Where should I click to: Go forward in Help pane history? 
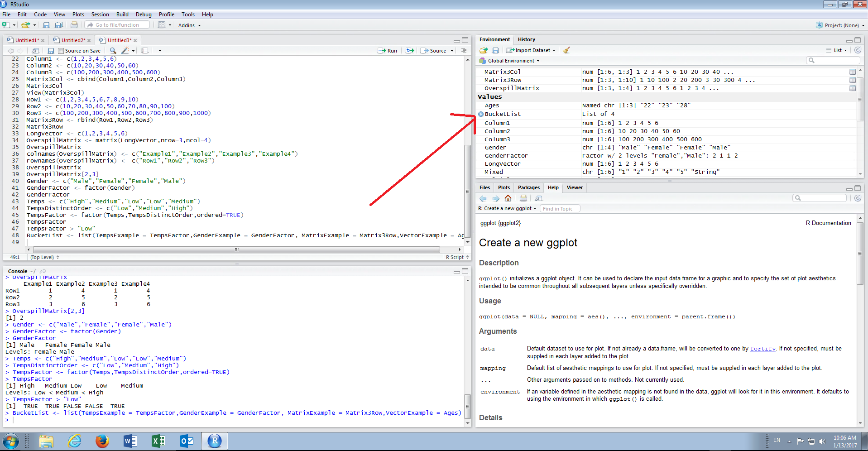[496, 198]
